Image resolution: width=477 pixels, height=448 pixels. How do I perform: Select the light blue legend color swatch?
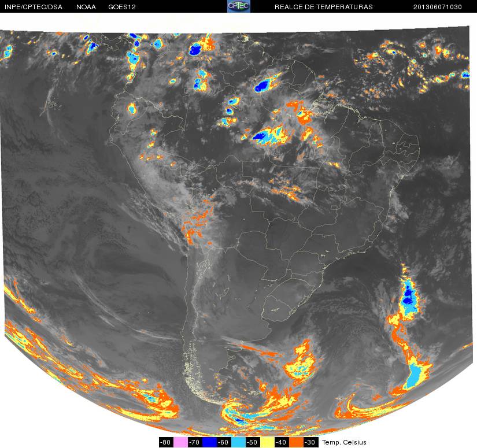click(238, 442)
